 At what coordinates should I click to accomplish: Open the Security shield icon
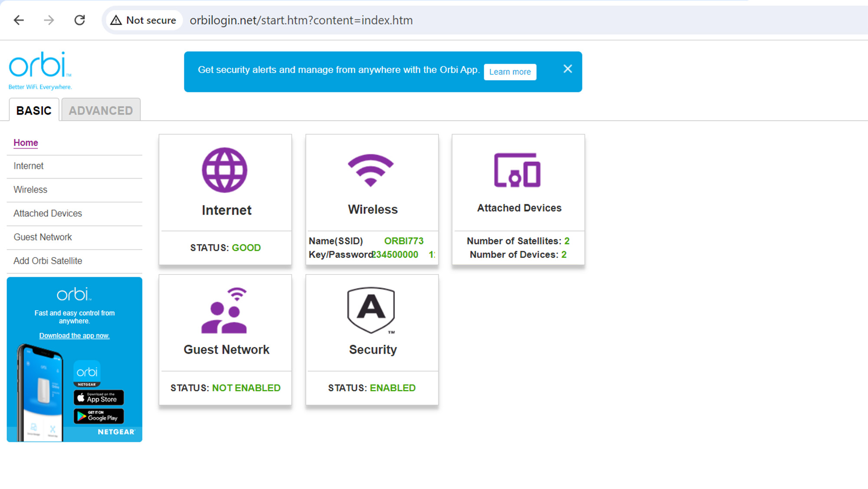click(x=371, y=310)
